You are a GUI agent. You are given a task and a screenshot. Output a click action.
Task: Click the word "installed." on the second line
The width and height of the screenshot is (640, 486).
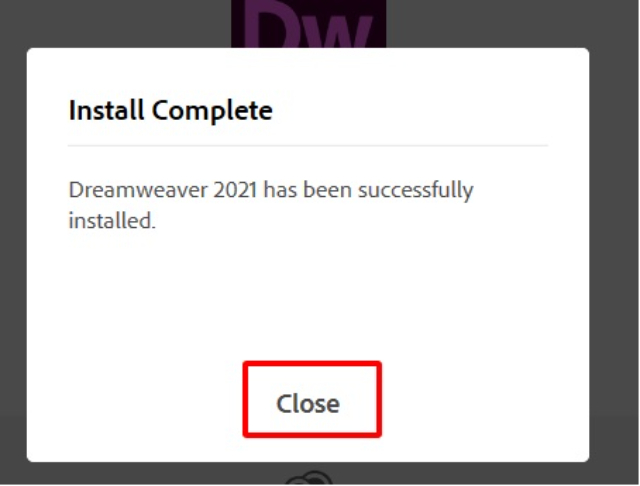[112, 221]
